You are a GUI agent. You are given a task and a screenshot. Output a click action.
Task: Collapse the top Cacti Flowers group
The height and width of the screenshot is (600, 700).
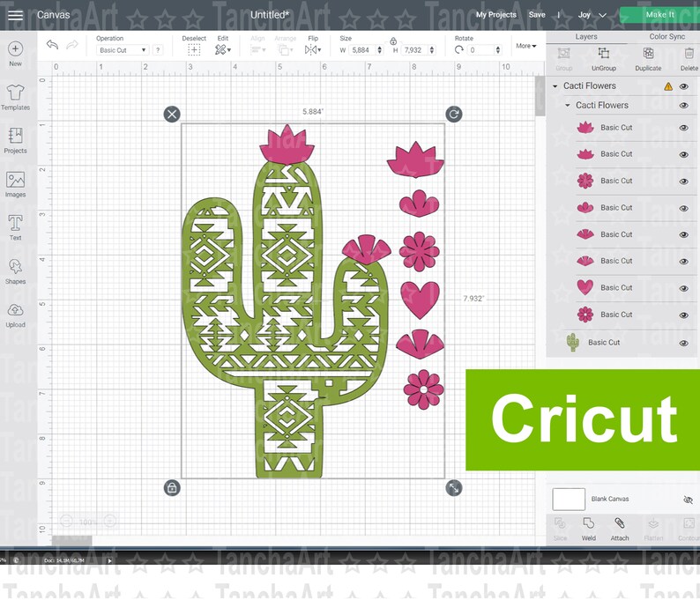click(555, 86)
